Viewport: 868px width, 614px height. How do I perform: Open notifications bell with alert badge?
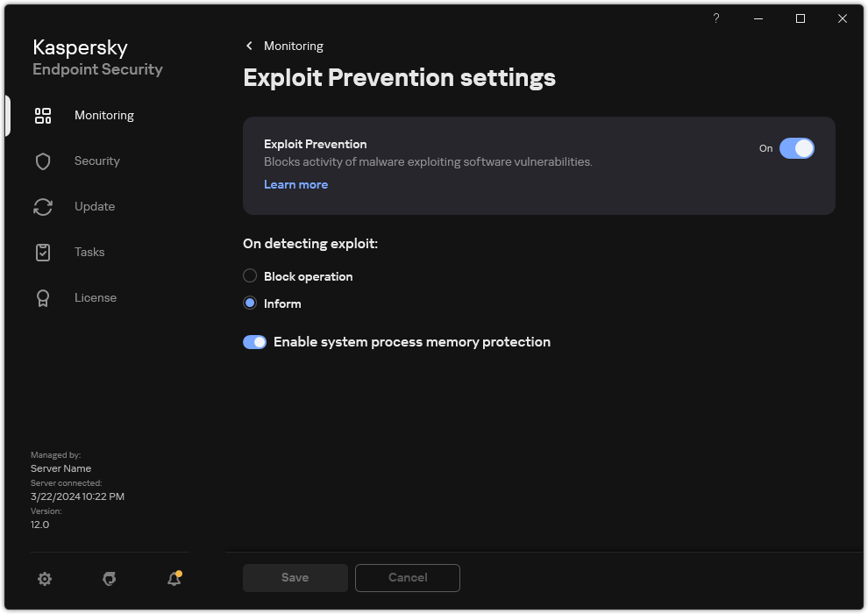click(173, 579)
